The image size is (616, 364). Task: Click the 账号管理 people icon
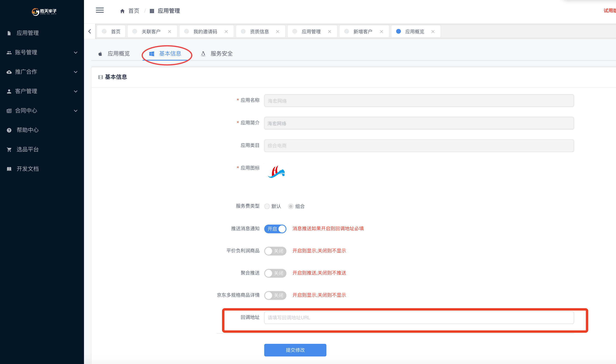(x=9, y=52)
